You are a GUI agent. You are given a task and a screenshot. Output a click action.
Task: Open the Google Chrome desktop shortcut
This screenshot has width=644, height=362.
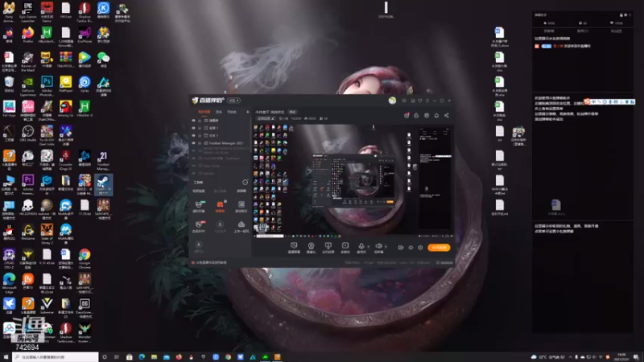point(85,258)
